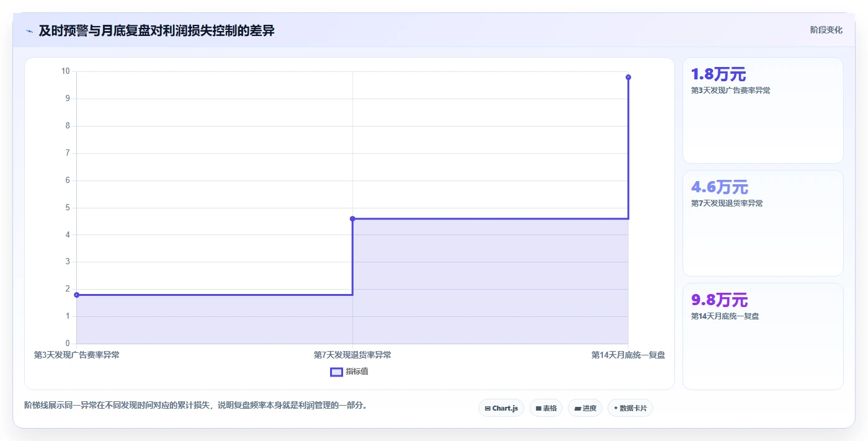Click the 9.8万元 card value
This screenshot has width=868, height=441.
coord(720,300)
